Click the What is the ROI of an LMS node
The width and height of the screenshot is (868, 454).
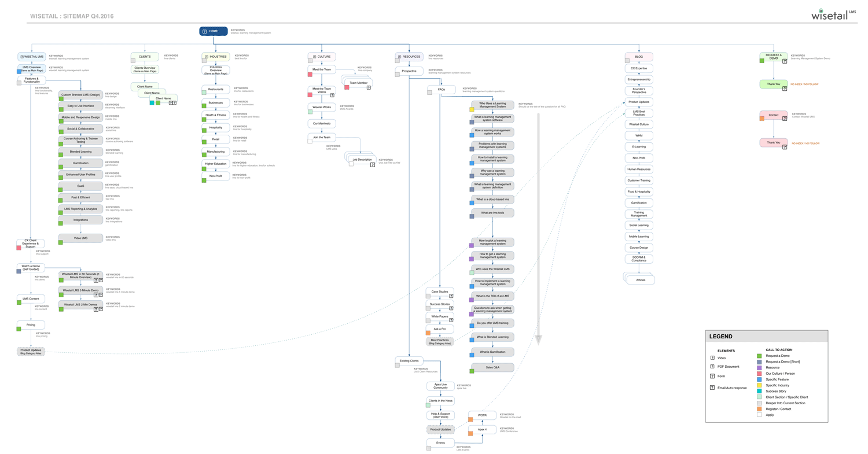tap(492, 296)
